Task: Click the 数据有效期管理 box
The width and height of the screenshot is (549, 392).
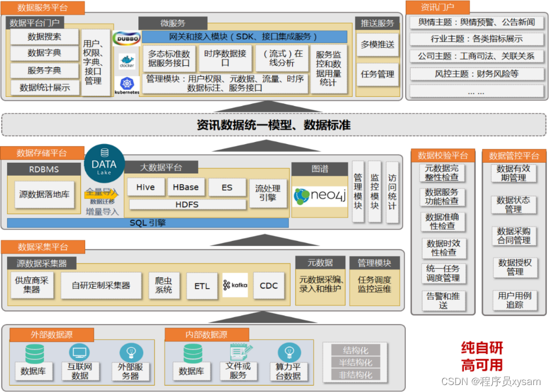Action: point(513,173)
